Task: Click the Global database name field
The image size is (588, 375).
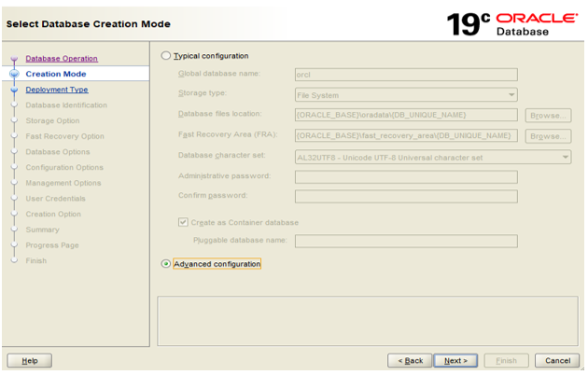Action: pyautogui.click(x=406, y=75)
